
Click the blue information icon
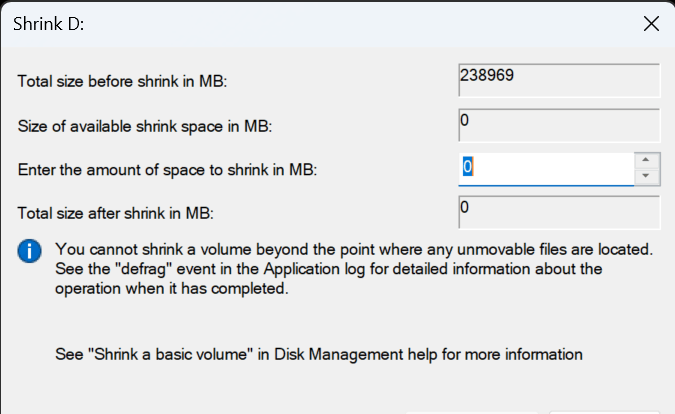tap(29, 251)
